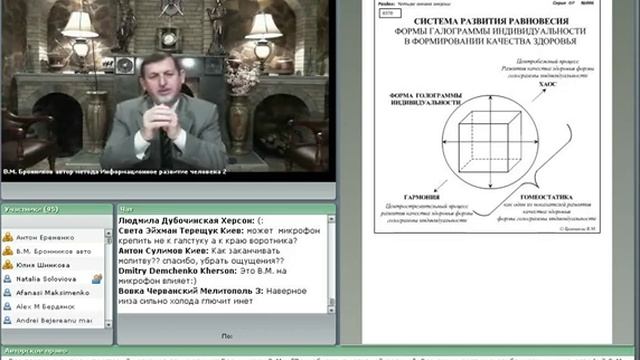Click the chat input label below messages
Screen dimensions: 640x360
227,336
